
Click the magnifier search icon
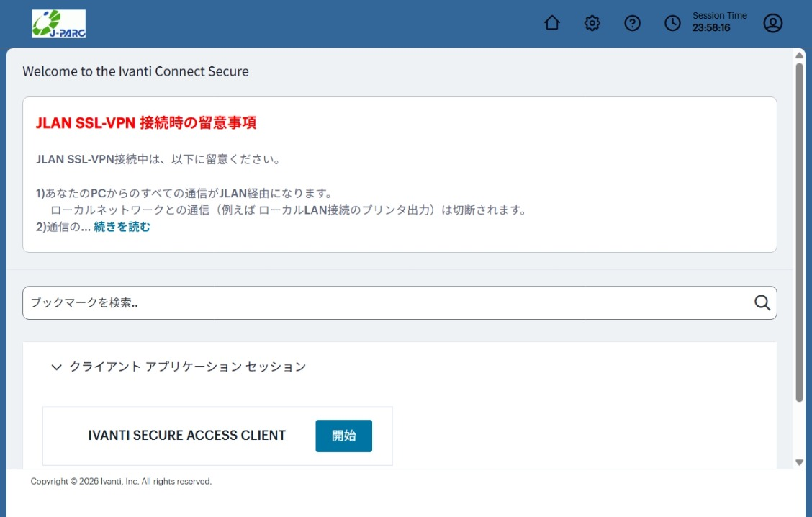pos(762,302)
